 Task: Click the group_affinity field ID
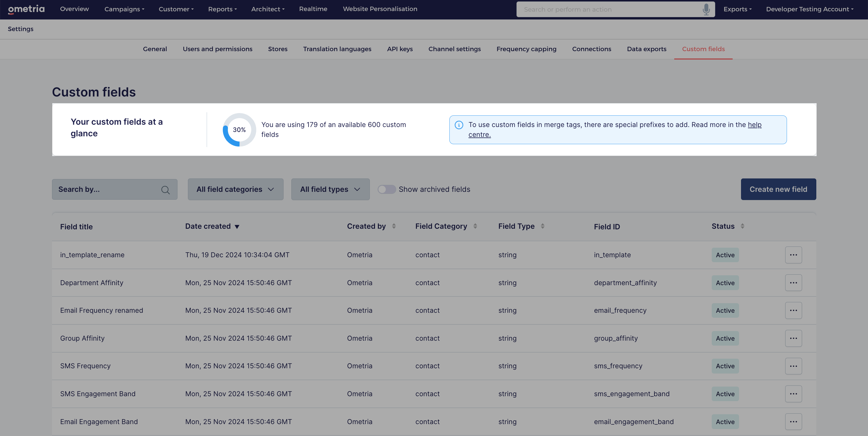616,338
